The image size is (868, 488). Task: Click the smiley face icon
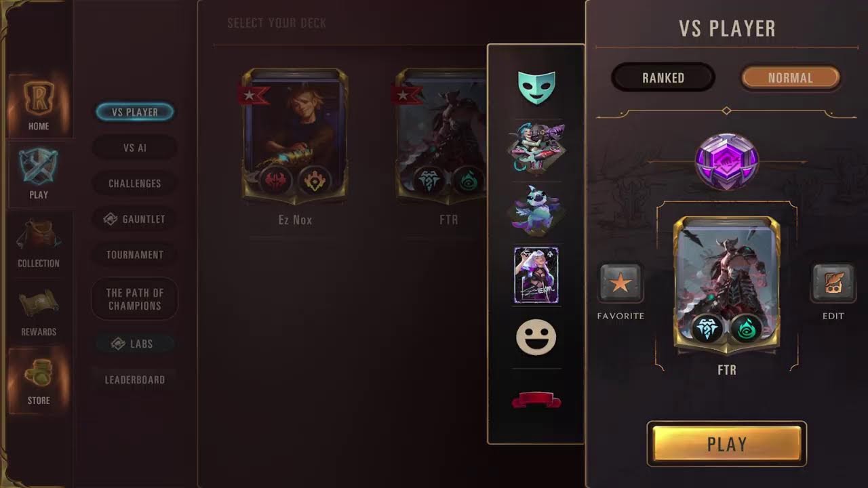(536, 337)
